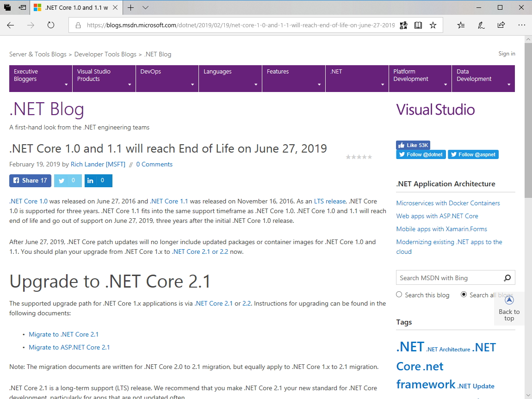Open Microservices with Docker Containers

[448, 203]
